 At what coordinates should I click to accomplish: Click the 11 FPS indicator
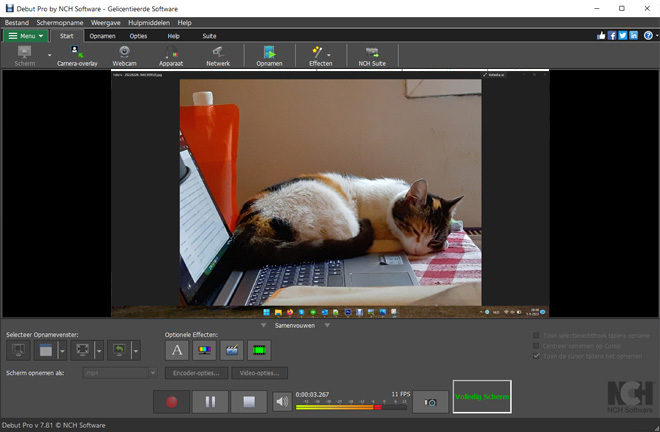click(x=401, y=394)
